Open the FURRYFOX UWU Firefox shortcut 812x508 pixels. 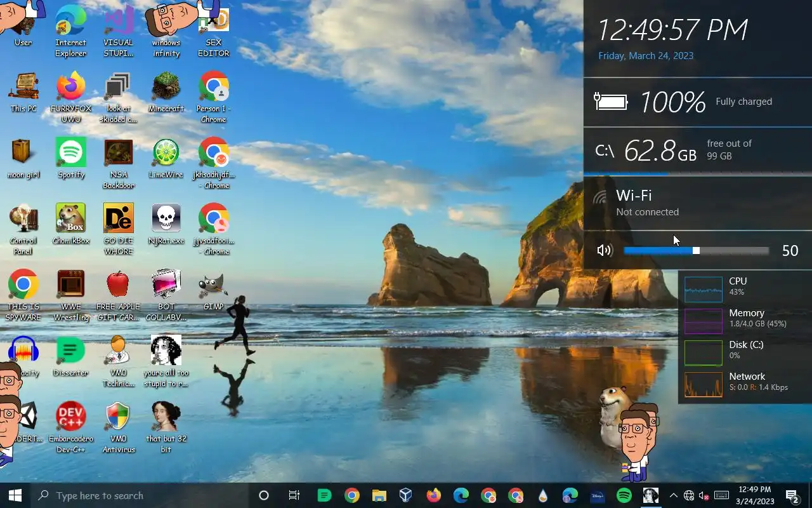point(71,97)
